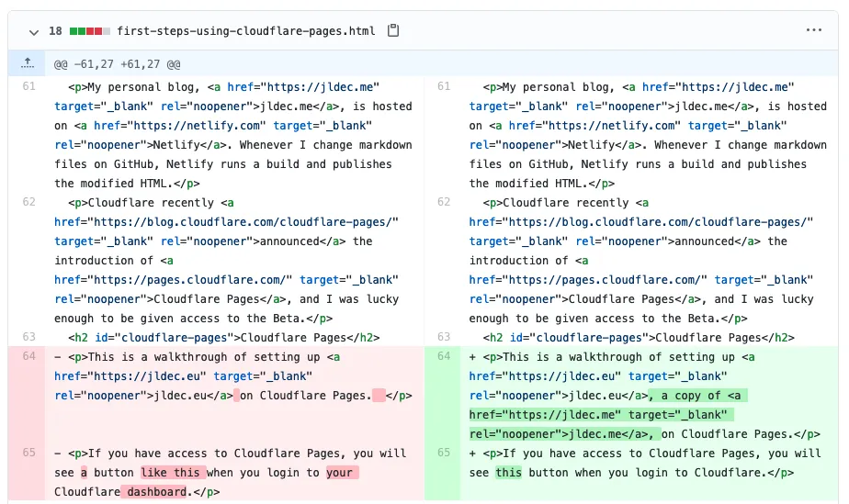This screenshot has height=504, width=849.
Task: Click 'see this button when you login' added line
Action: point(631,473)
